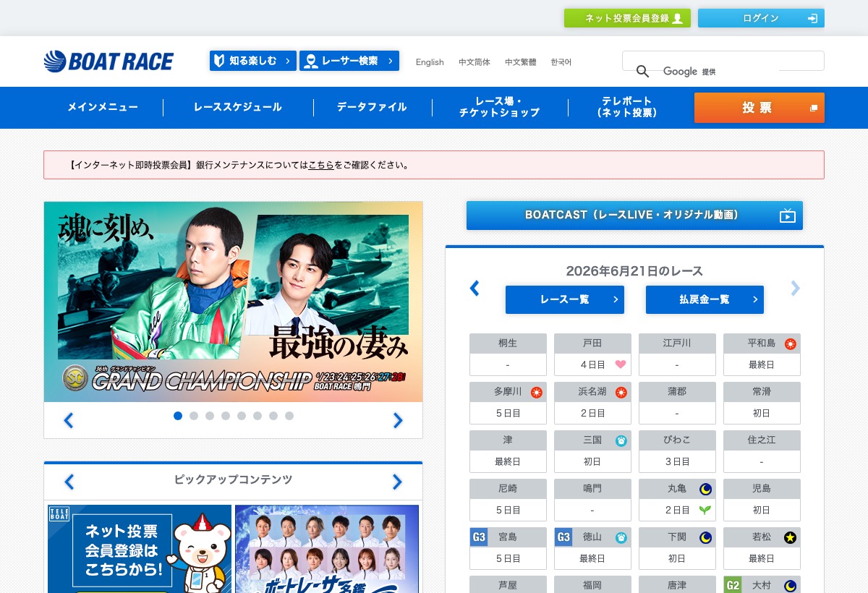Click the blue paw icon beside 三国
This screenshot has height=593, width=868.
pos(621,440)
